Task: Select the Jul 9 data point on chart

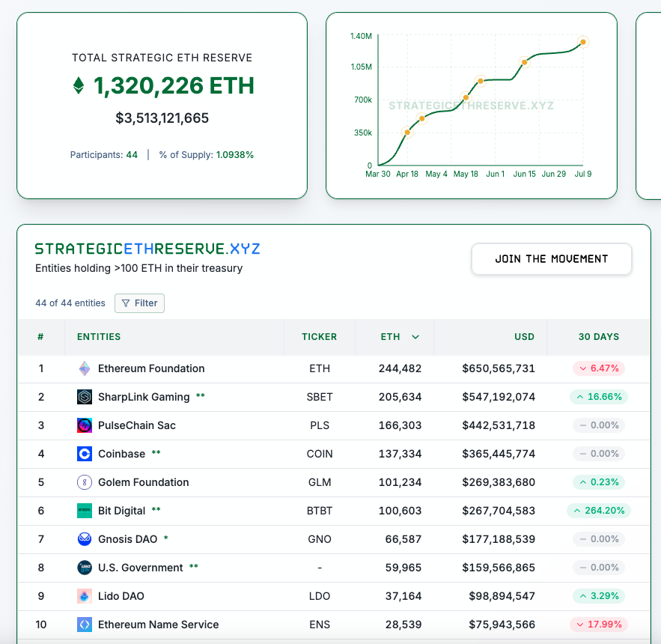Action: [x=583, y=42]
